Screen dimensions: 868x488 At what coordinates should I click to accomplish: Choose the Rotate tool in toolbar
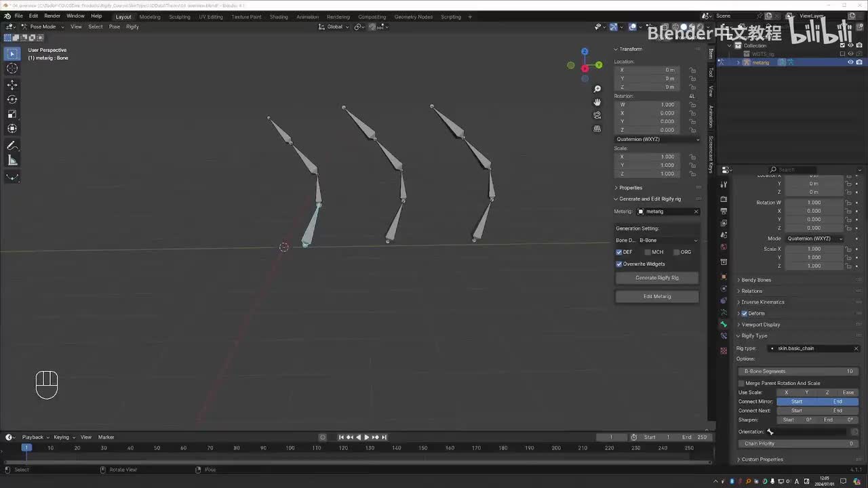(12, 99)
